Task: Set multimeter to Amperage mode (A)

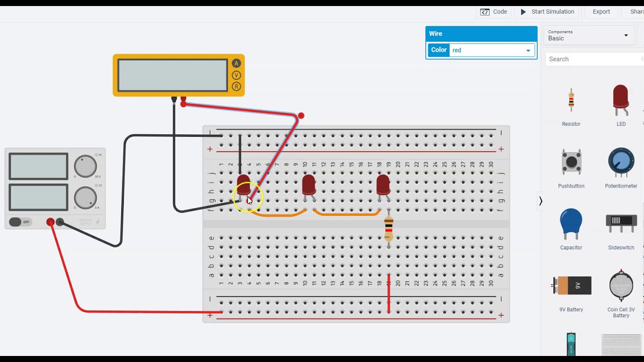Action: point(236,63)
